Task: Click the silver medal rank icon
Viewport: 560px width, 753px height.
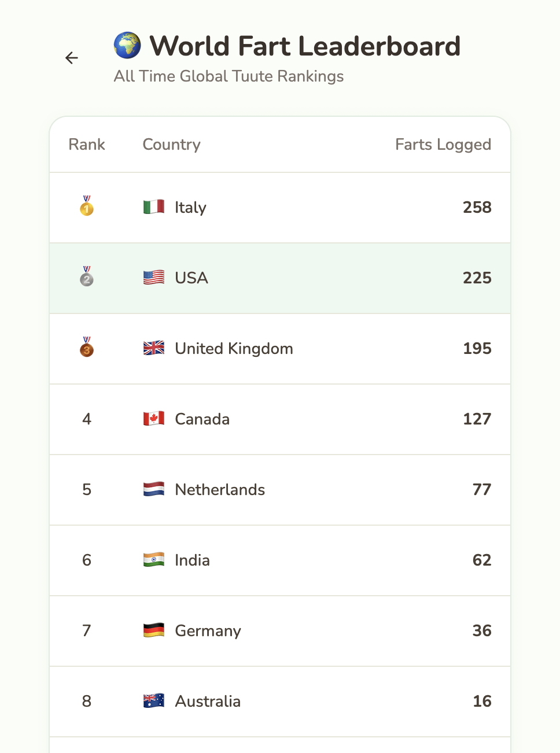Action: click(x=87, y=276)
